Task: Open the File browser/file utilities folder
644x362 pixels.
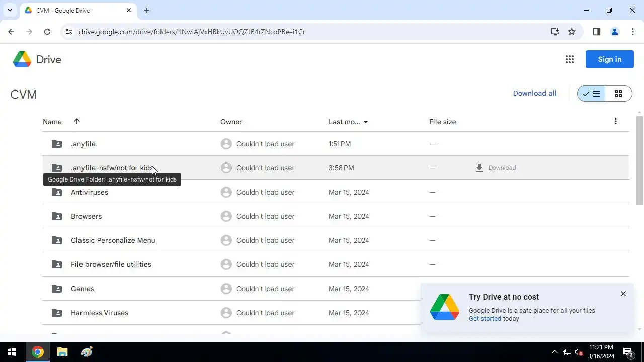Action: point(111,264)
